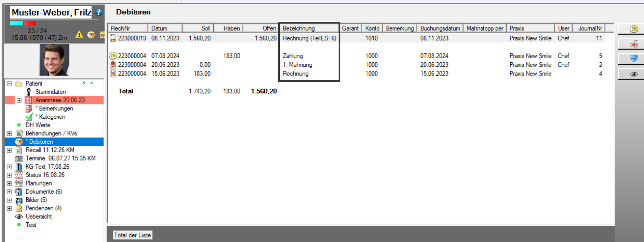Click the payment-to-invoice arrow button
Viewport: 644px width, 242px height.
pyautogui.click(x=634, y=44)
